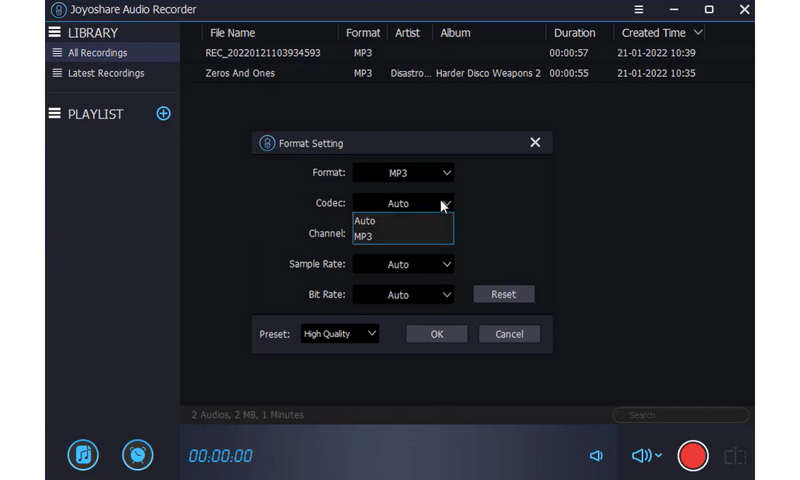Image resolution: width=800 pixels, height=480 pixels.
Task: Click the Created Time sort arrow
Action: (698, 32)
